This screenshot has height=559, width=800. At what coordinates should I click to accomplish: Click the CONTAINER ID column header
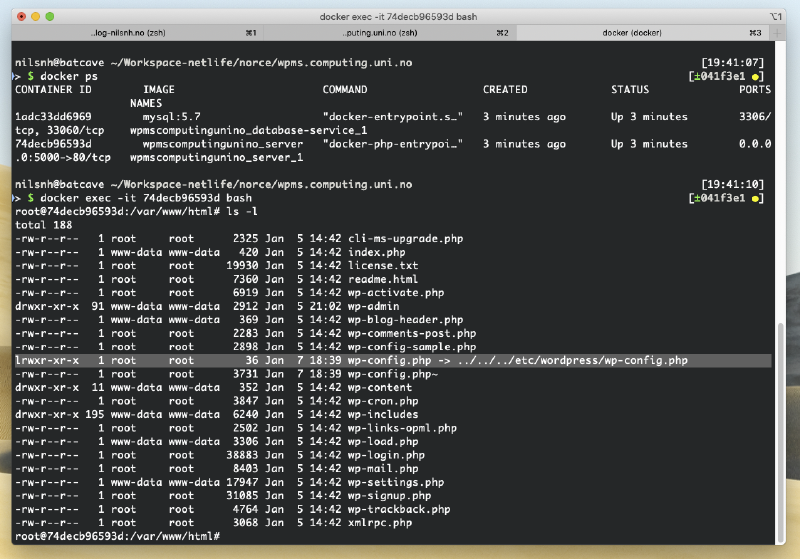[53, 90]
